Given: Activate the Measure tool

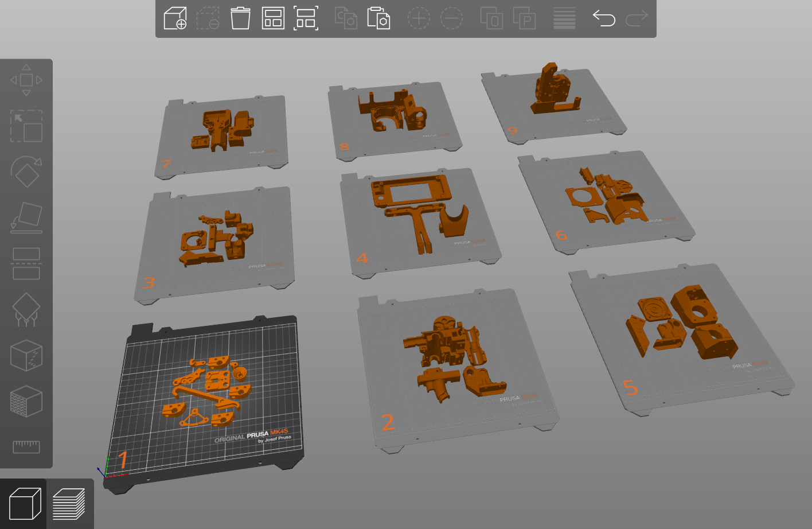Looking at the screenshot, I should pos(26,446).
